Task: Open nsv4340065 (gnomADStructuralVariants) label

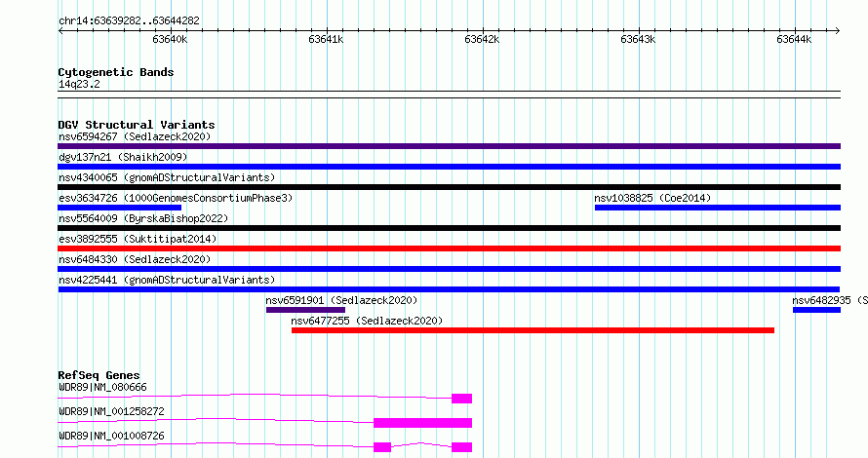Action: [167, 177]
